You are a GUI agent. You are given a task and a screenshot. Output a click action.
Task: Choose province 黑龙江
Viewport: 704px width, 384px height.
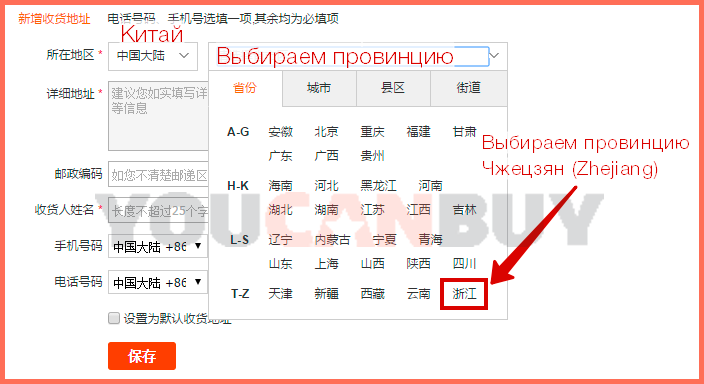[x=378, y=185]
